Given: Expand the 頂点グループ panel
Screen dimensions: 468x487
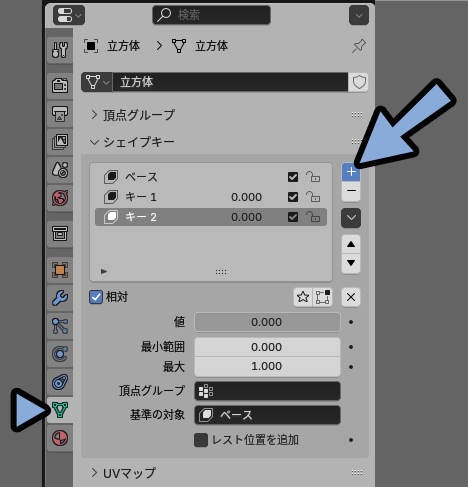Looking at the screenshot, I should point(139,115).
